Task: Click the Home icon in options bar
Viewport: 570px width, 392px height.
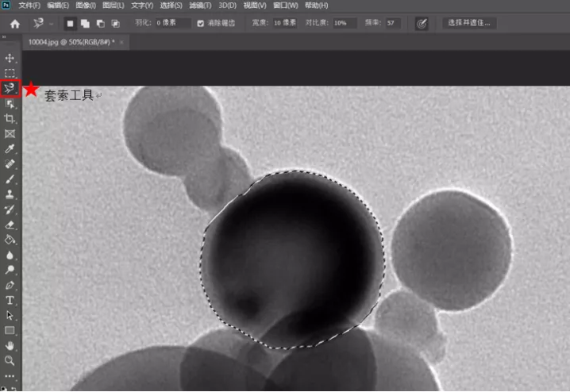Action: coord(15,24)
